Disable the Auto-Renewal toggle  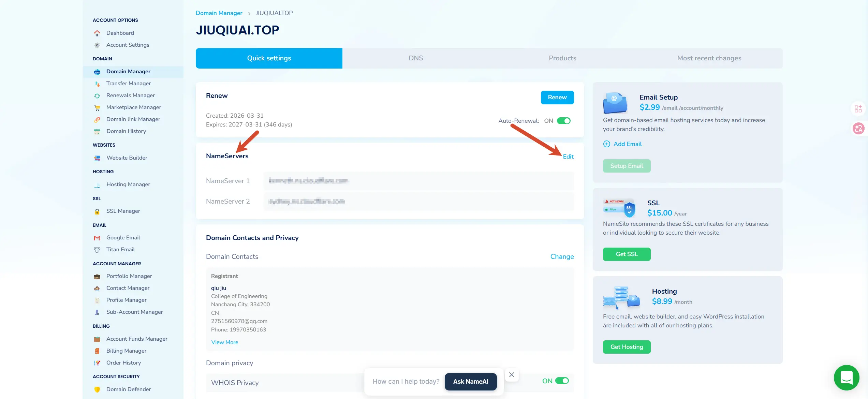coord(564,121)
